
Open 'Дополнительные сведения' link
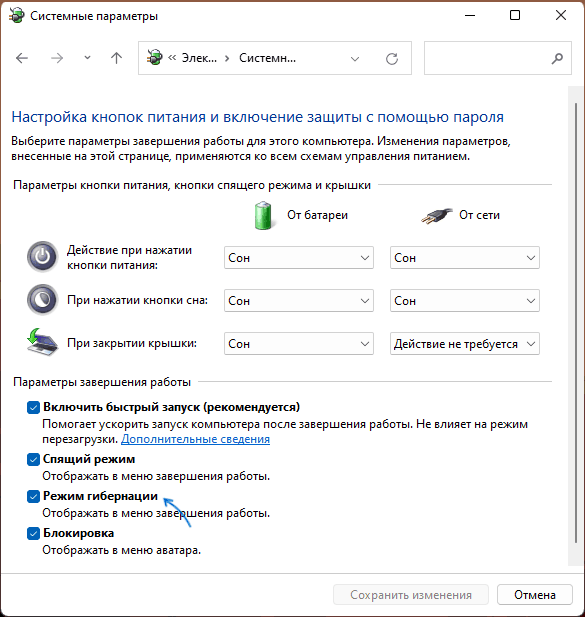click(x=196, y=439)
